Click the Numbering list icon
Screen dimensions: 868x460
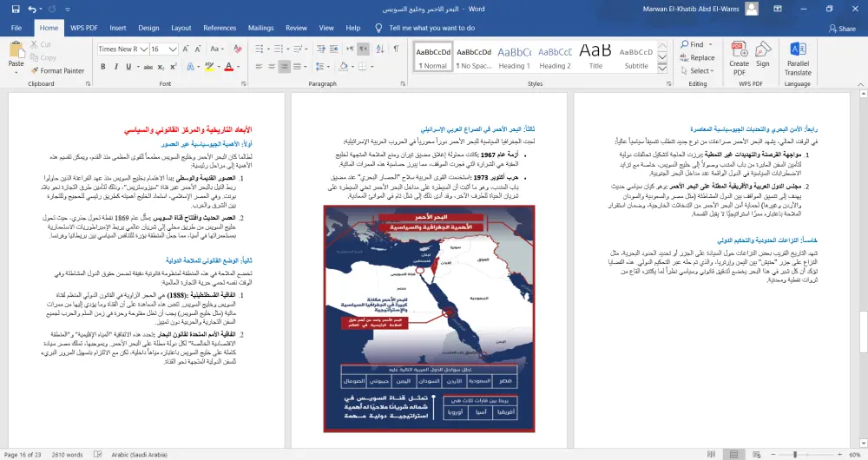point(278,49)
